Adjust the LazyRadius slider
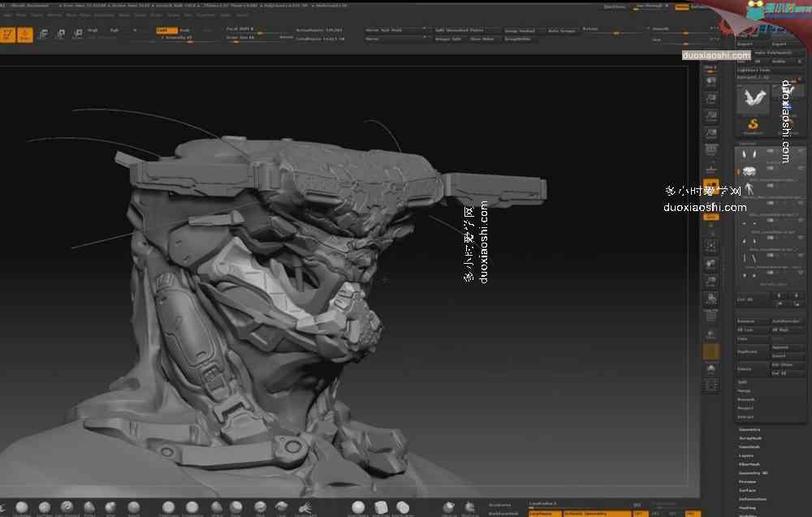This screenshot has width=812, height=517. [579, 503]
